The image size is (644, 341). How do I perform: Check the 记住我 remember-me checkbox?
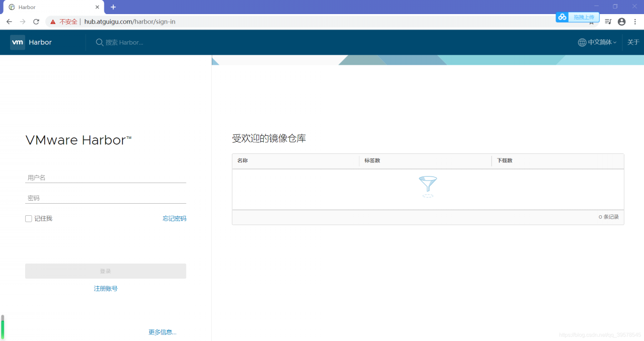(29, 219)
